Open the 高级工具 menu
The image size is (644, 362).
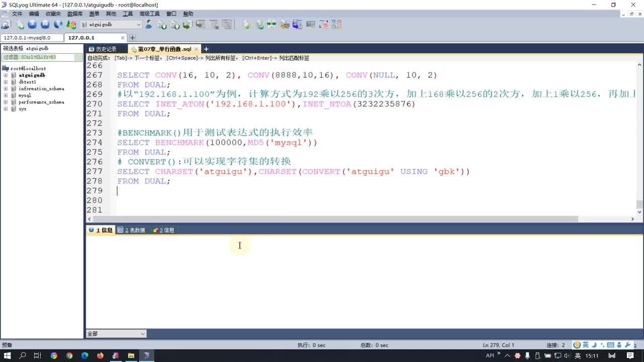(149, 14)
